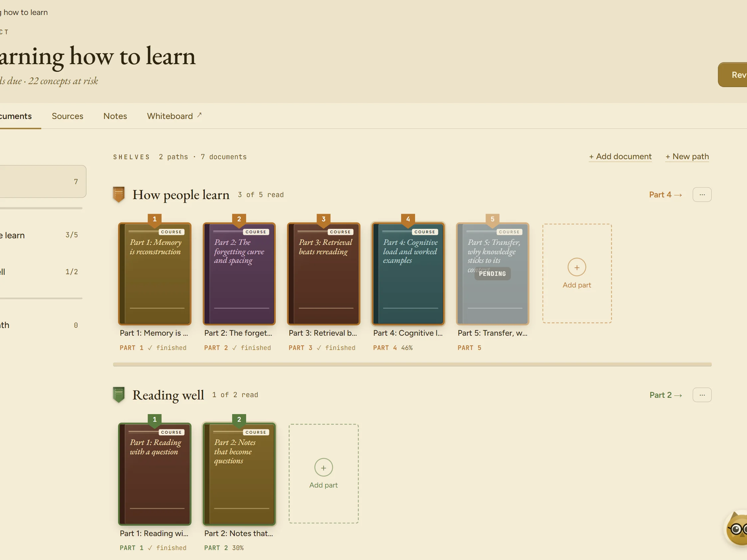747x560 pixels.
Task: Create a New path
Action: tap(687, 157)
